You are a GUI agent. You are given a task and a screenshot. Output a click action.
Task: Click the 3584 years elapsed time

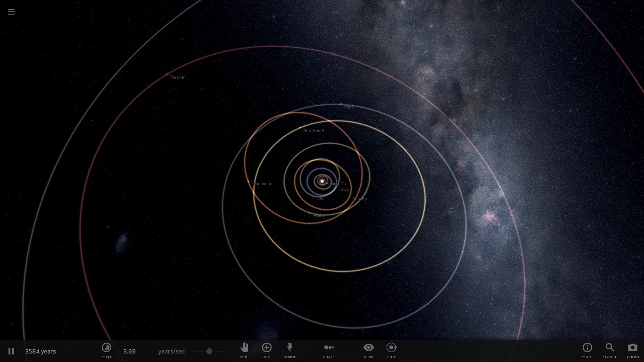(41, 351)
